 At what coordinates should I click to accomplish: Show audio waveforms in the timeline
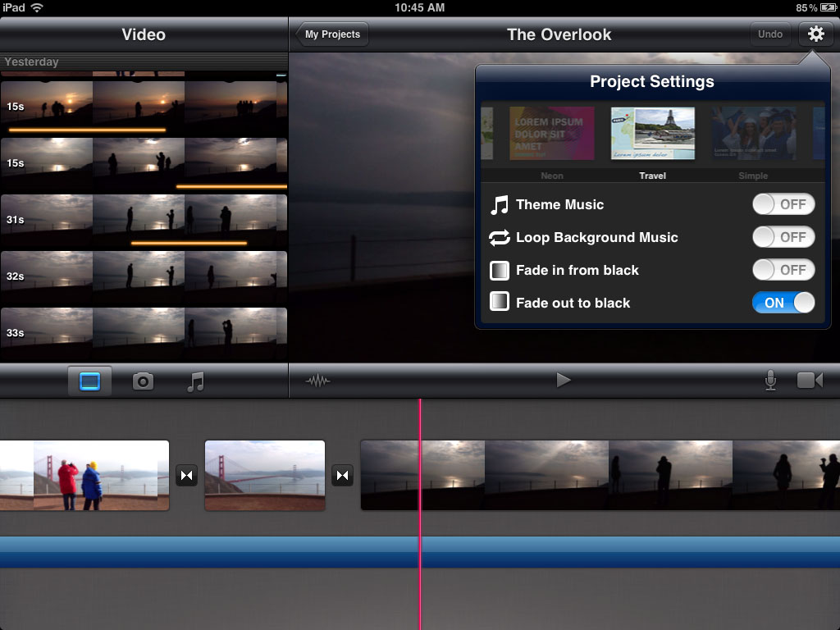coord(317,381)
